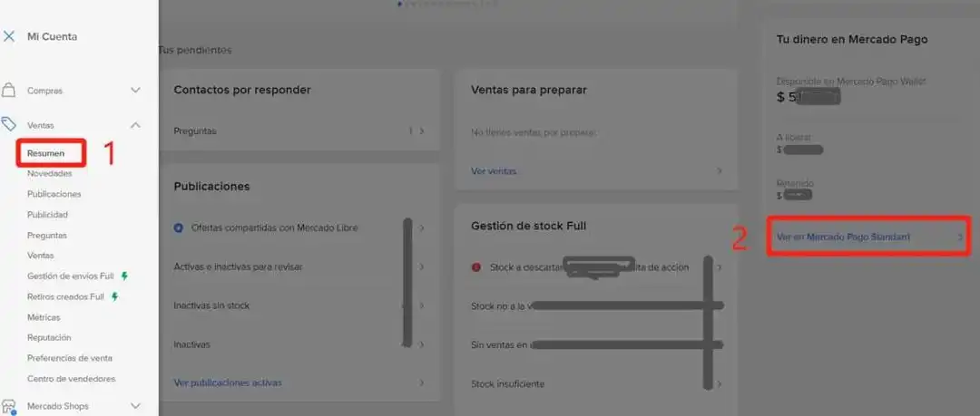Viewport: 980px width, 416px height.
Task: Click red alert icon beside Stock a descartar
Action: pos(476,267)
